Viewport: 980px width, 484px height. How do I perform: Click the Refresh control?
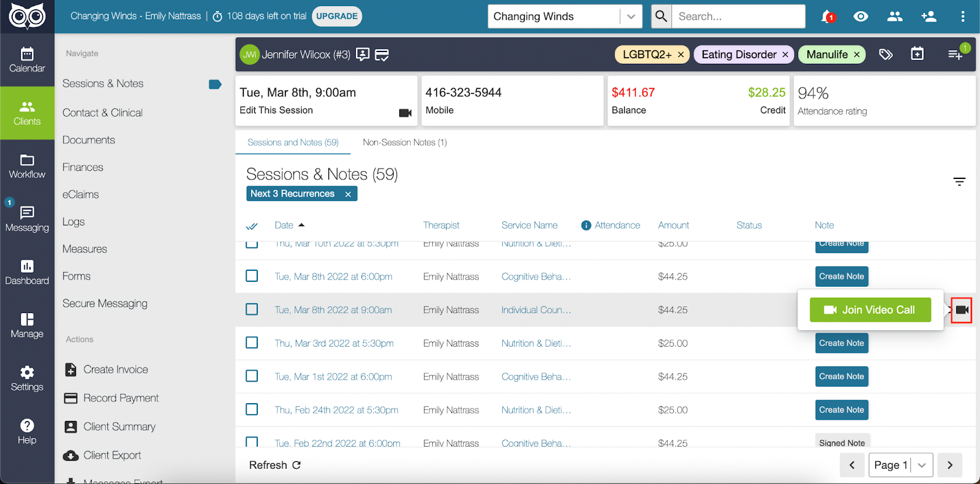(275, 465)
